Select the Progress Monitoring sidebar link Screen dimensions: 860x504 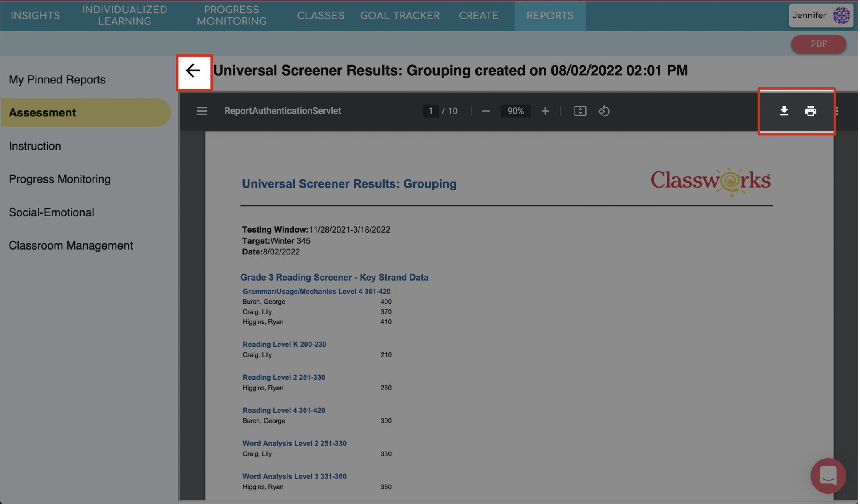click(59, 179)
